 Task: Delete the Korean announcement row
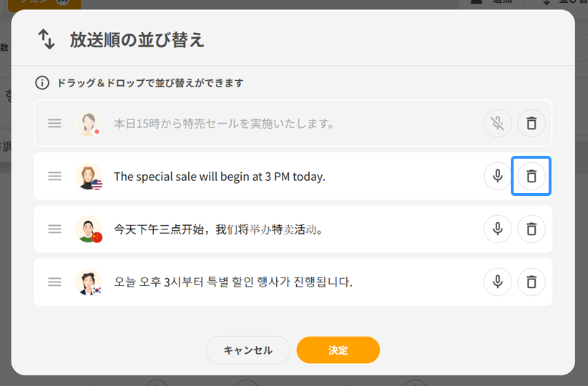point(531,282)
